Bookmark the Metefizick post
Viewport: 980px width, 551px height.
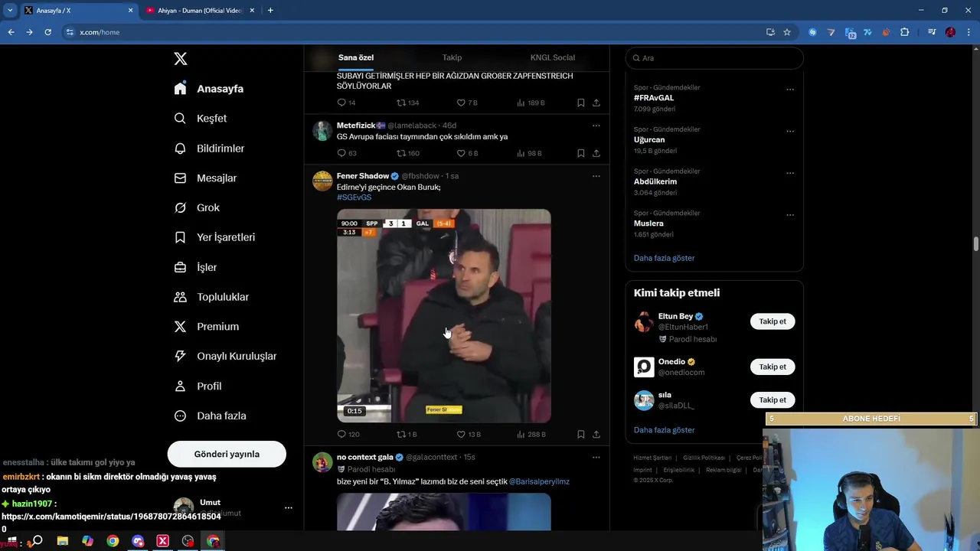(x=580, y=153)
